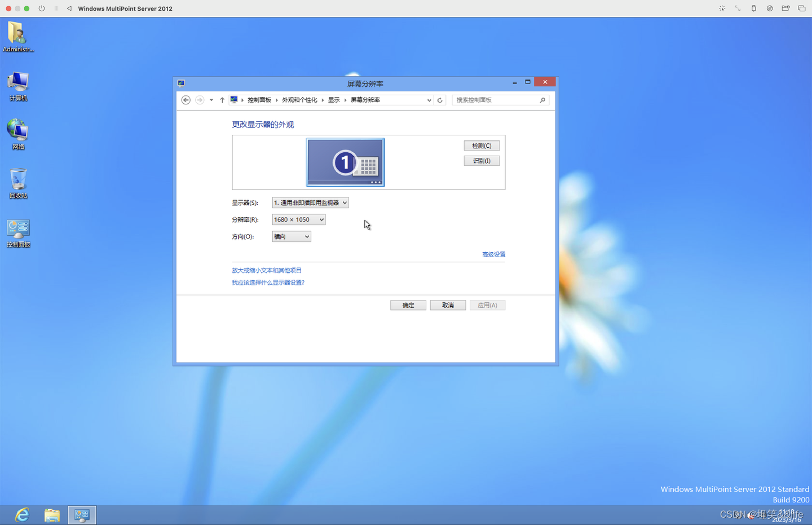
Task: Open the 计算机 desktop icon
Action: (18, 86)
